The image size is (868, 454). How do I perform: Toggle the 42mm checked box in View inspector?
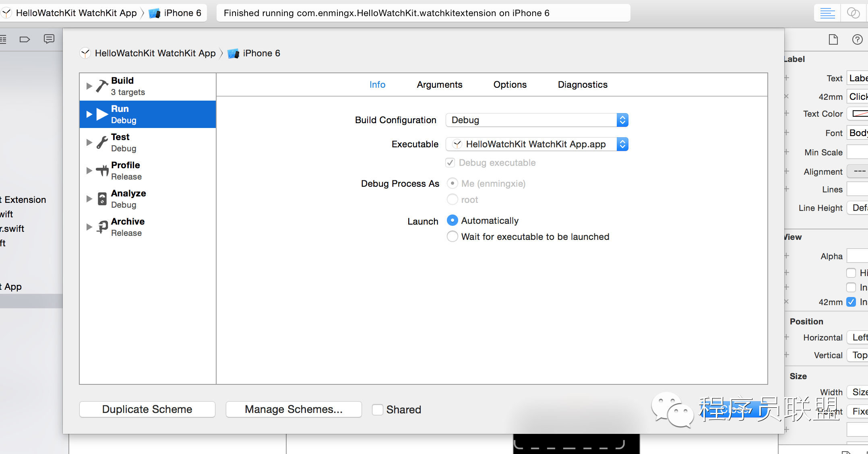pyautogui.click(x=851, y=302)
